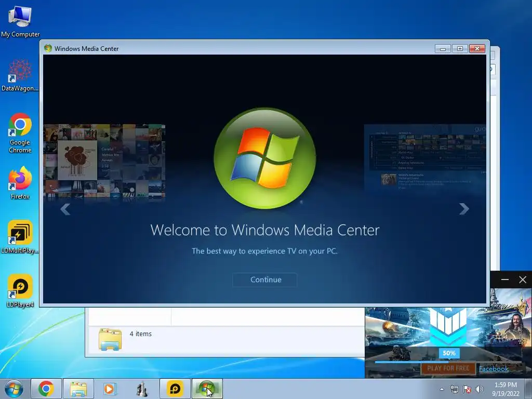The width and height of the screenshot is (532, 399).
Task: Minimize the Windows Media Center window
Action: click(443, 48)
